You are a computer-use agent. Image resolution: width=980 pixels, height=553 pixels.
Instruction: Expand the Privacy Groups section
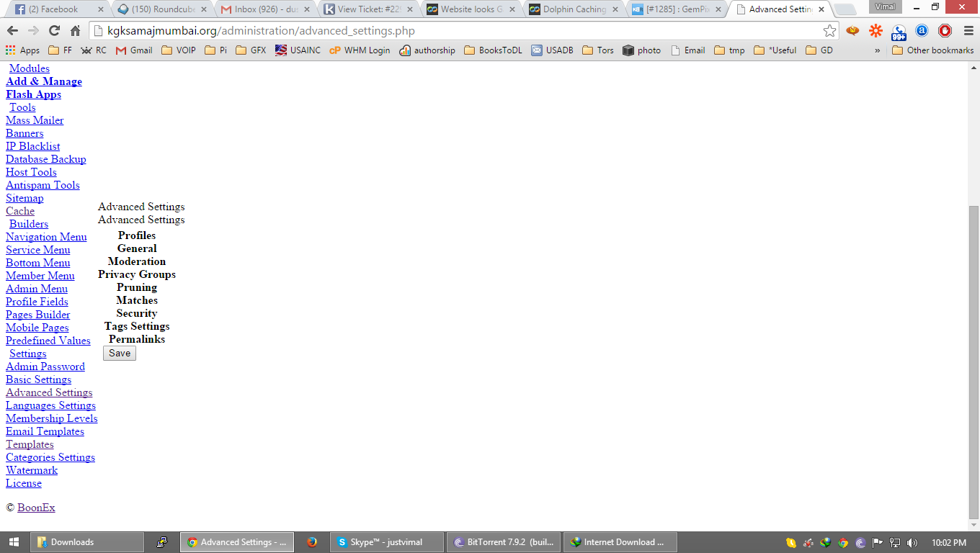[137, 274]
